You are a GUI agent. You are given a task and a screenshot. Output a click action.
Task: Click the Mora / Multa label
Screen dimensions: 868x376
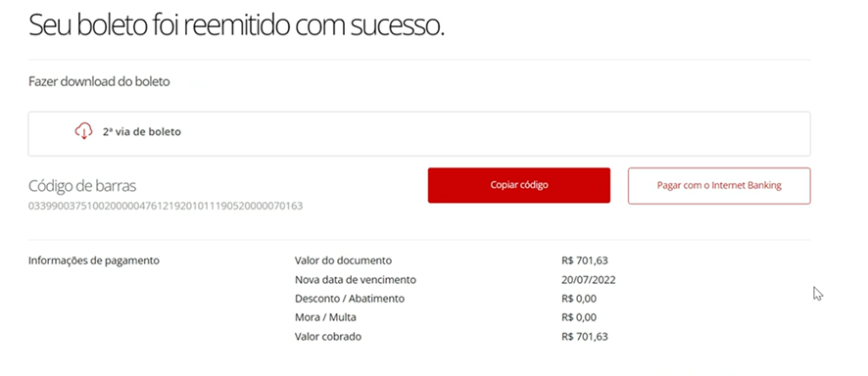(325, 317)
